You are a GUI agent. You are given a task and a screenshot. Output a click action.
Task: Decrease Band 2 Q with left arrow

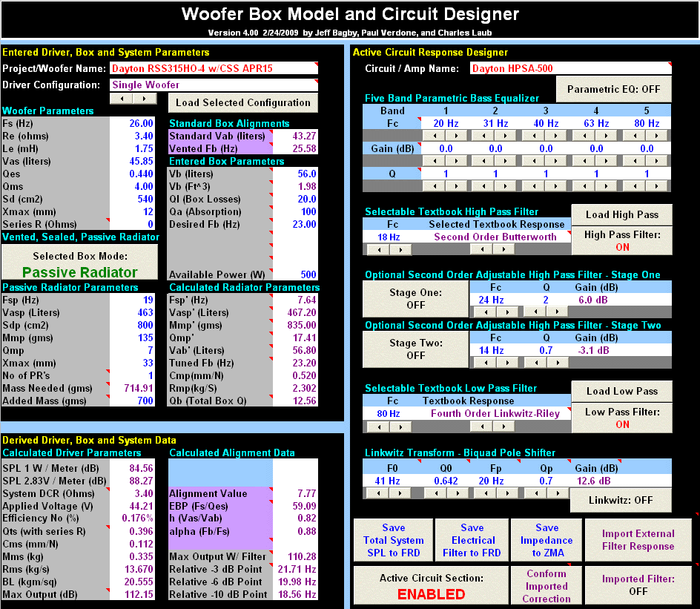click(484, 186)
